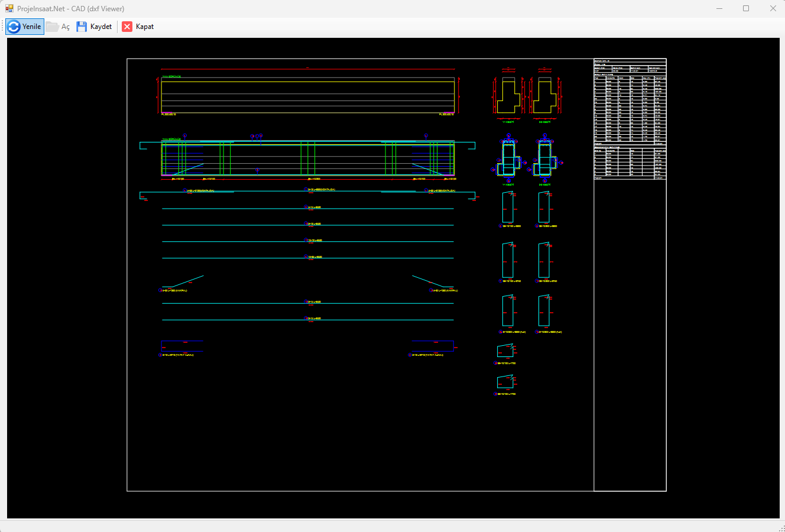Select the left yellow 1-1 section profile

pos(508,96)
